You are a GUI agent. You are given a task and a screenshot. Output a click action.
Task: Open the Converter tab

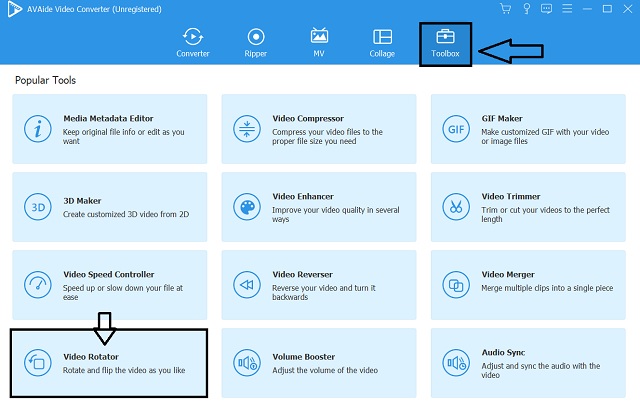(x=193, y=42)
